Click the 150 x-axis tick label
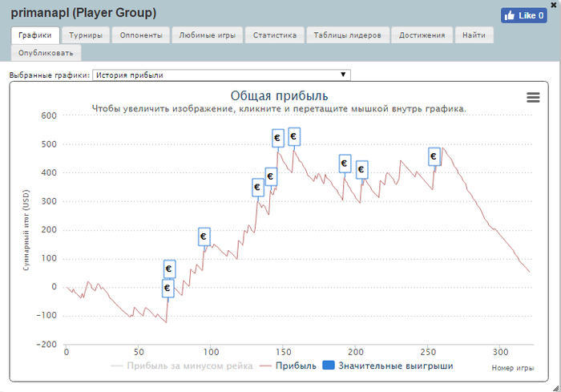This screenshot has height=392, width=561. click(284, 352)
